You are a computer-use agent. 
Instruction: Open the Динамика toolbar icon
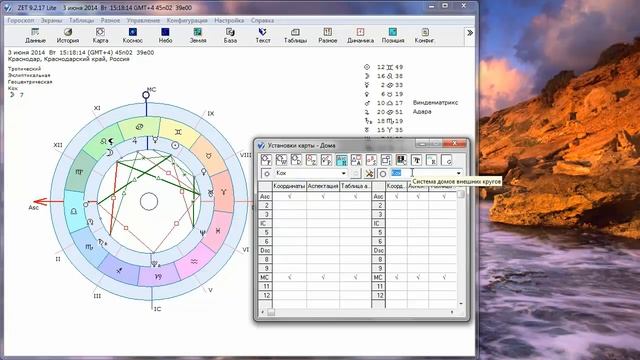pos(360,36)
